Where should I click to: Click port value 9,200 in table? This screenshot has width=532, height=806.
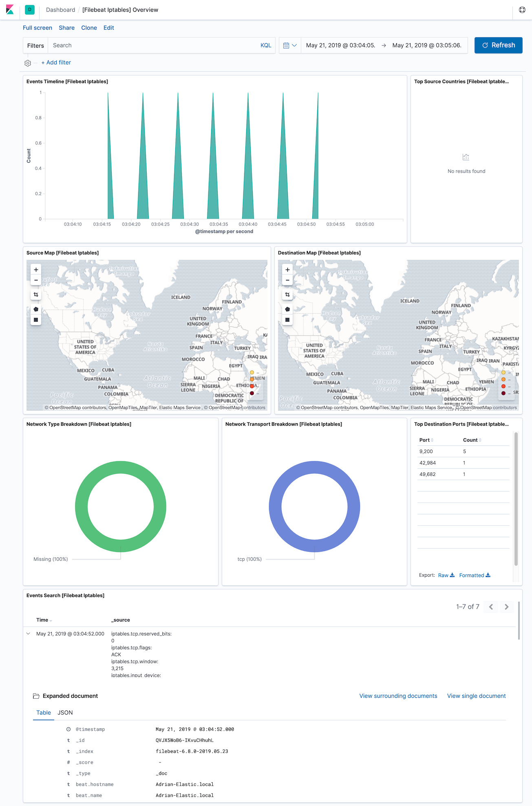(426, 452)
